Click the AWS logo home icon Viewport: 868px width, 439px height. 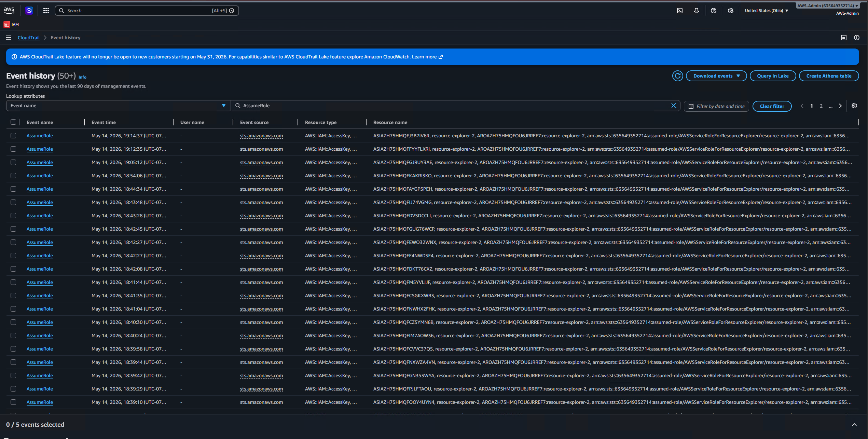tap(9, 10)
